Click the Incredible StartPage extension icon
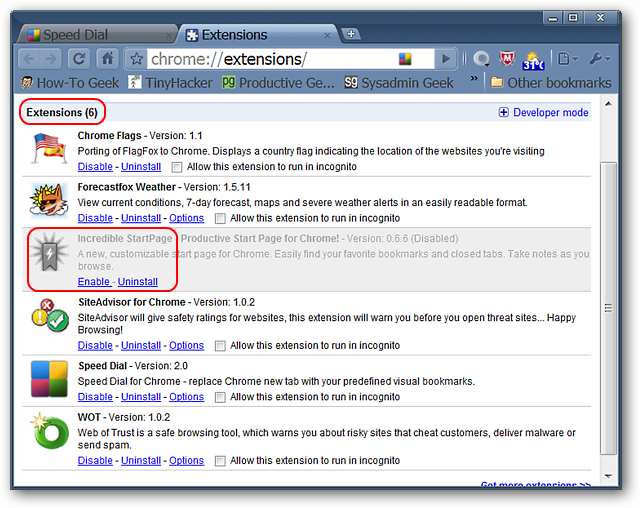The height and width of the screenshot is (508, 640). click(49, 252)
